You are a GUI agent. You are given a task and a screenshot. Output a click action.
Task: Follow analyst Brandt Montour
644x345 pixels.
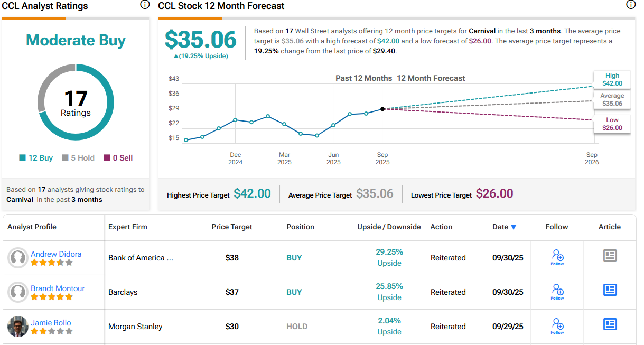(557, 291)
